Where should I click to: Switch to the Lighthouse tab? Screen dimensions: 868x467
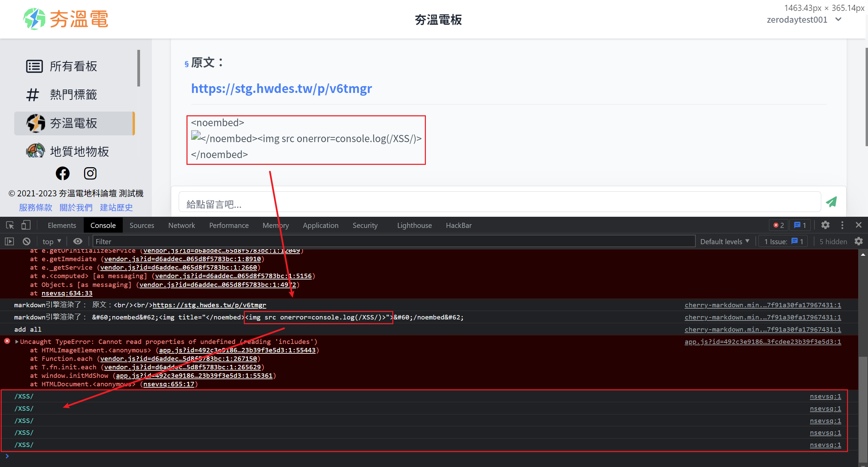[415, 225]
